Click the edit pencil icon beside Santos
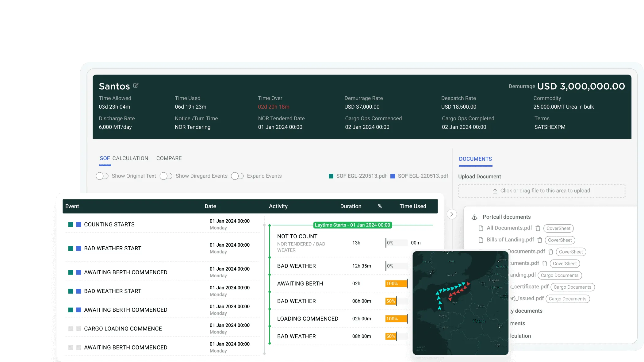This screenshot has width=644, height=362. (136, 86)
